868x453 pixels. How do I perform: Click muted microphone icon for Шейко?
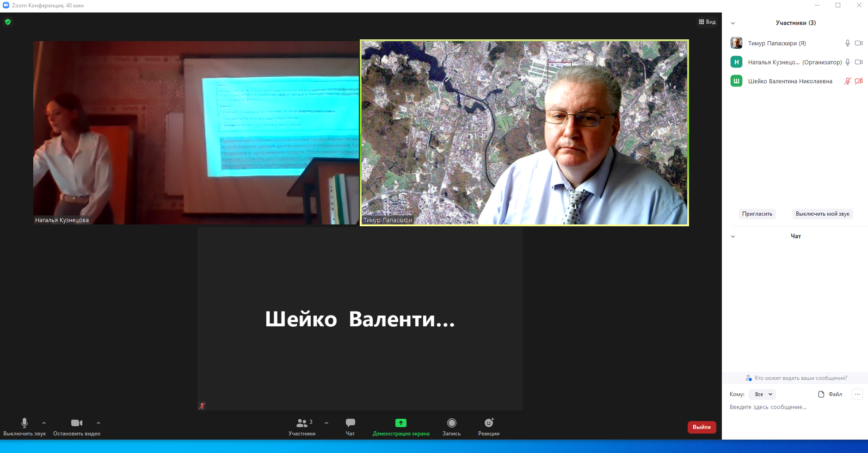point(848,81)
